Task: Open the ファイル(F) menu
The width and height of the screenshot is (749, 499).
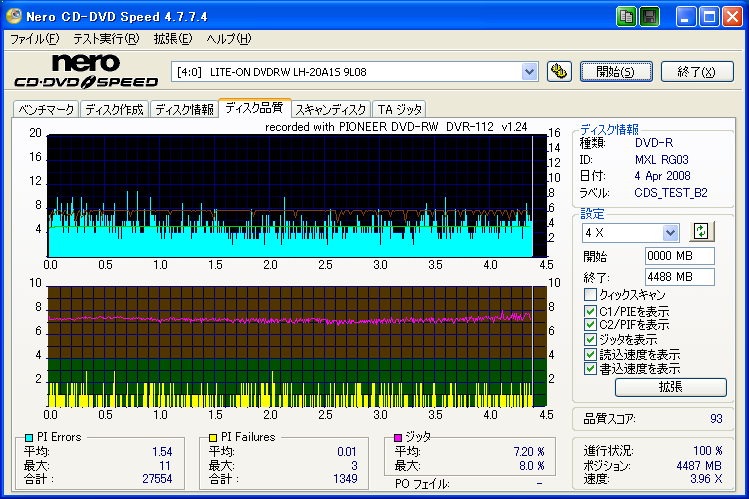Action: 34,39
